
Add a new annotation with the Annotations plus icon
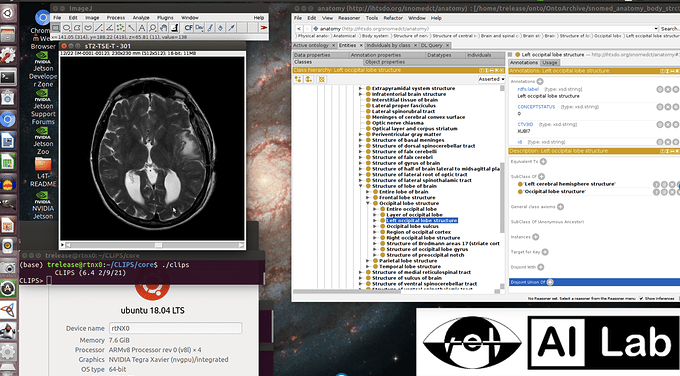tap(540, 81)
